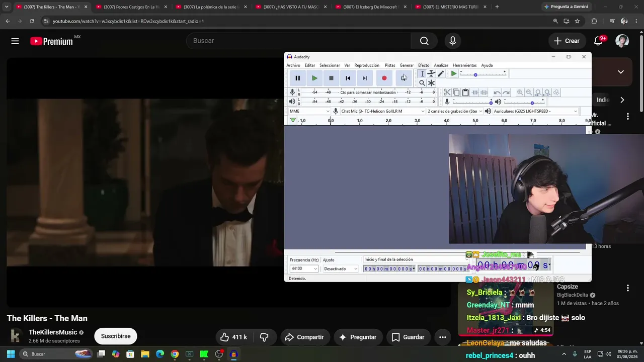Screen dimensions: 644x362
Task: Select the Multi-tool asterisk icon
Action: 431,83
